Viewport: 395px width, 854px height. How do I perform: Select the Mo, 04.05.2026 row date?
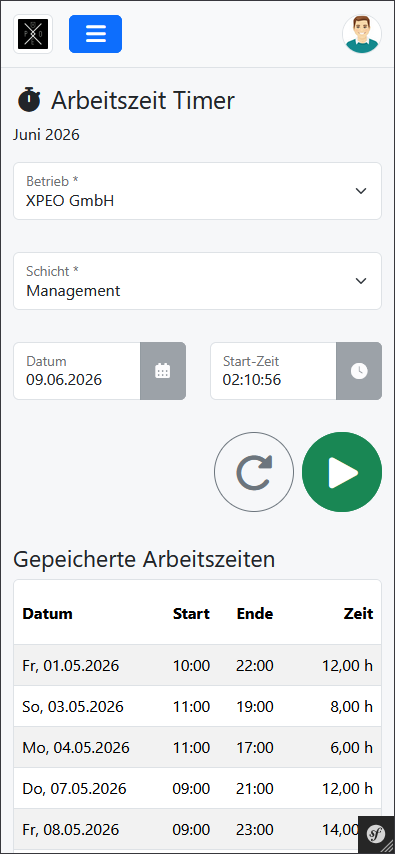pyautogui.click(x=76, y=748)
